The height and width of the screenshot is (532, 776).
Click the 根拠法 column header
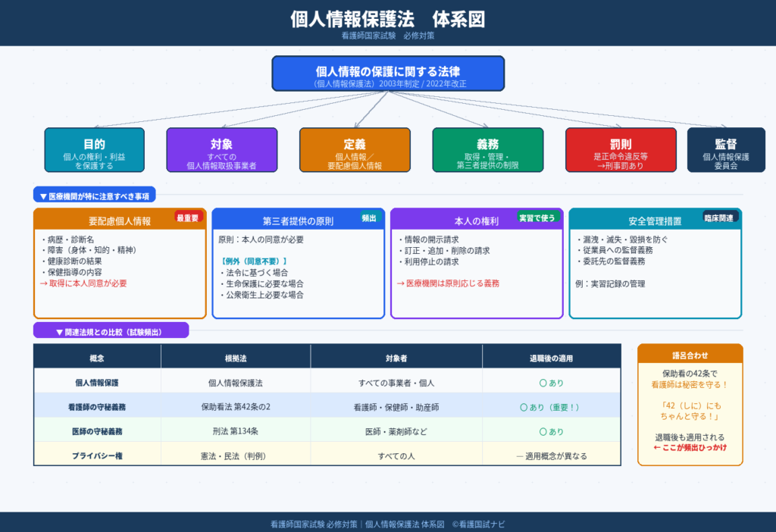tap(235, 356)
